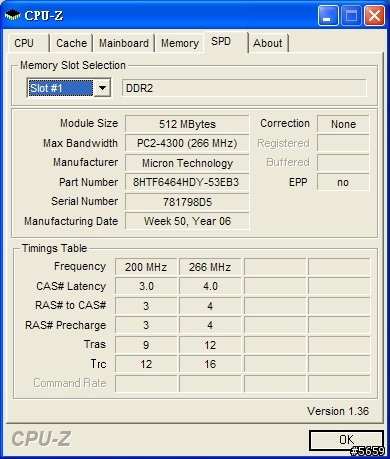The height and width of the screenshot is (459, 390).
Task: Click the Module Size label
Action: pyautogui.click(x=89, y=123)
